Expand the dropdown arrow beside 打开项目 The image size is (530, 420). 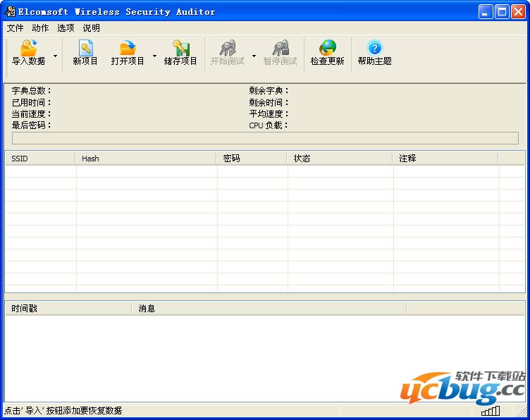154,55
